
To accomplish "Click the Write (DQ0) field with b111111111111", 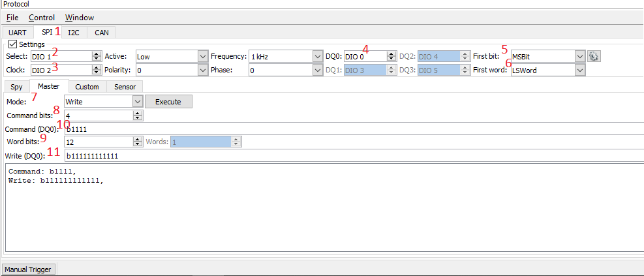I will [354, 156].
